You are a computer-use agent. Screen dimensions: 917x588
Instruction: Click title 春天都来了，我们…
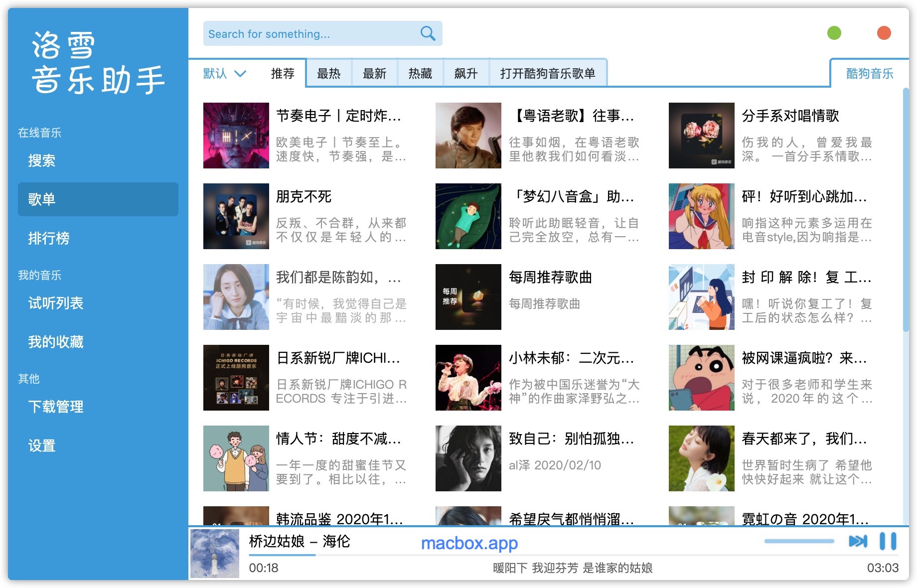[x=804, y=439]
